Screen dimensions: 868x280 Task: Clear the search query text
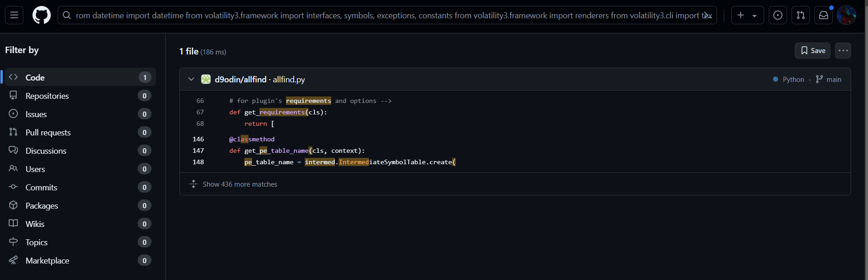pyautogui.click(x=707, y=15)
